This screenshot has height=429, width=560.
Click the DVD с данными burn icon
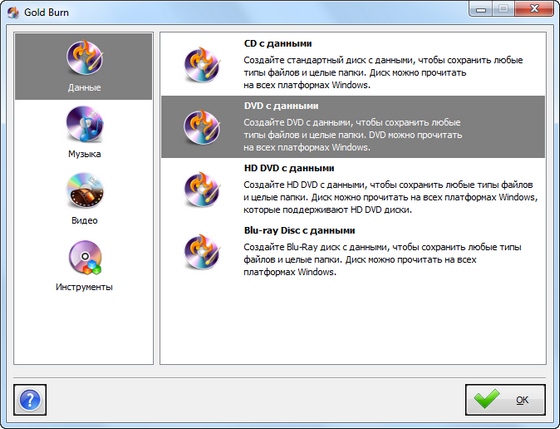click(x=202, y=127)
